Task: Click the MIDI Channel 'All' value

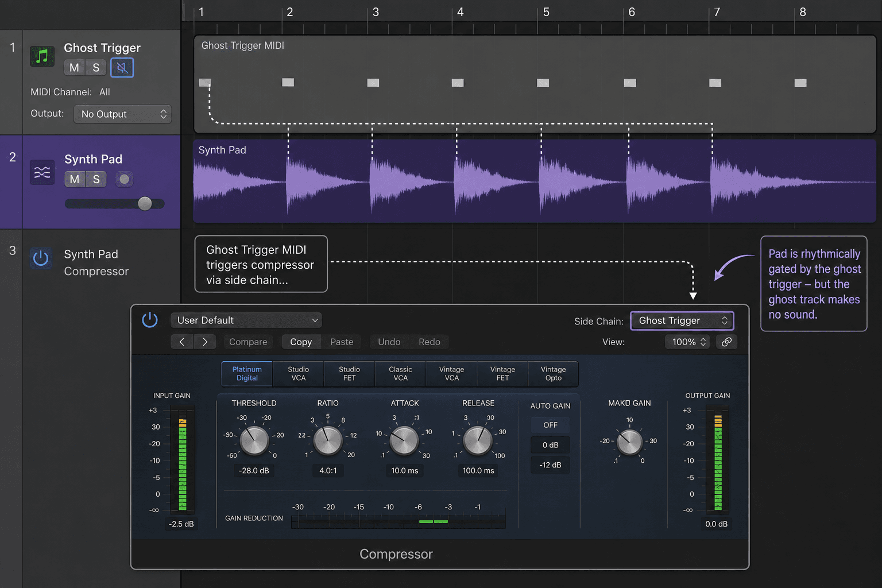Action: pyautogui.click(x=105, y=92)
